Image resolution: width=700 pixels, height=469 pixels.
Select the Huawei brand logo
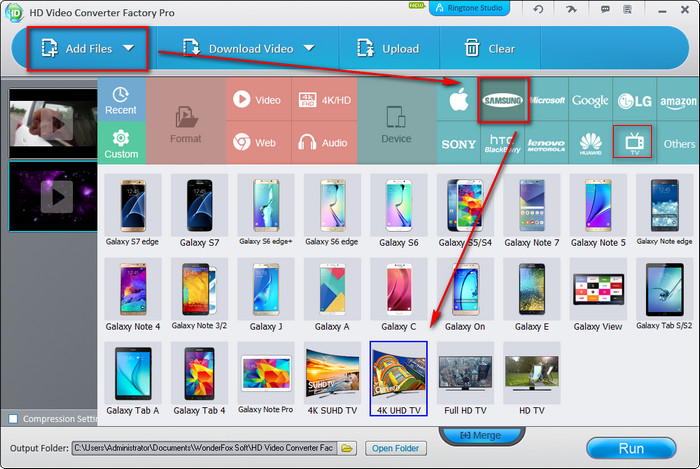590,143
